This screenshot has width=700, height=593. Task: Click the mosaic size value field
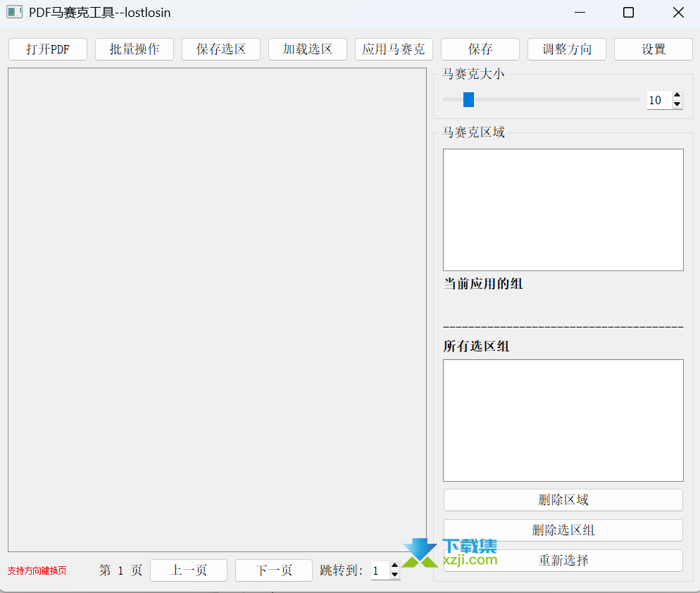[658, 100]
